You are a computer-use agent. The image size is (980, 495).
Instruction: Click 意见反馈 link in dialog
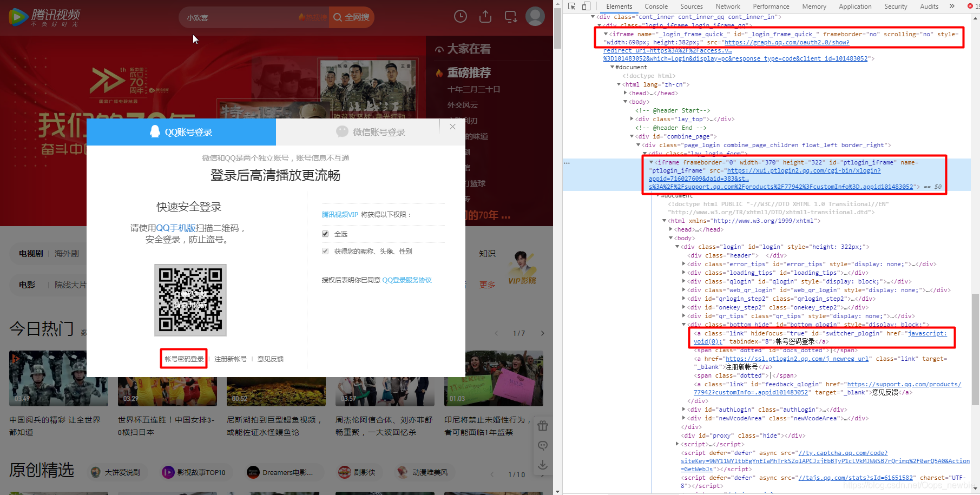(x=271, y=359)
